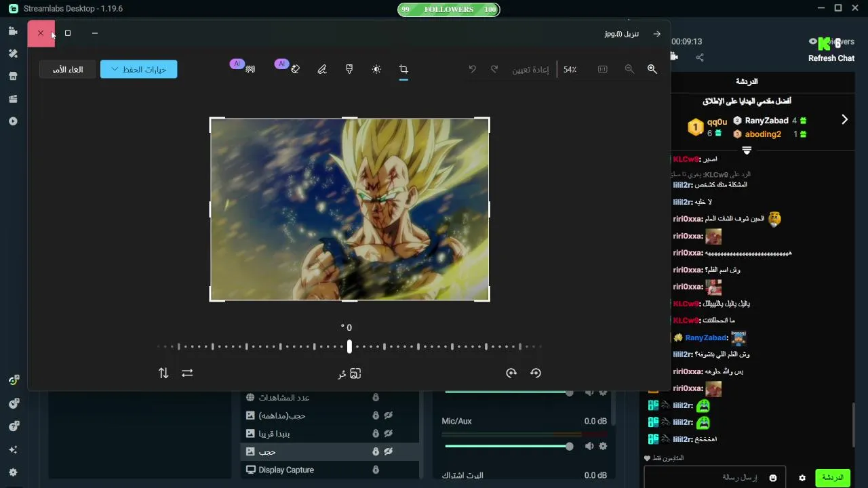
Task: Rotate image counterclockwise
Action: coord(535,373)
